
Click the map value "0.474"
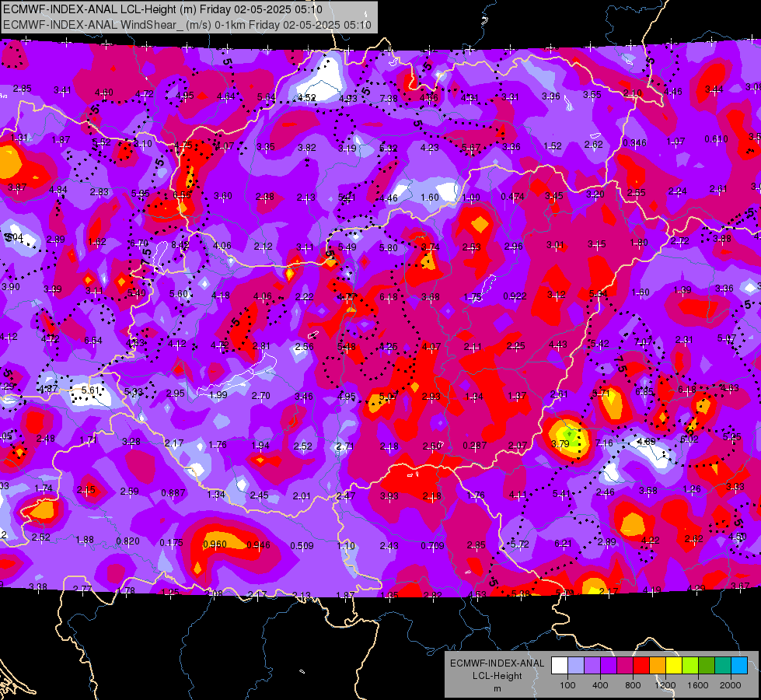pos(512,197)
